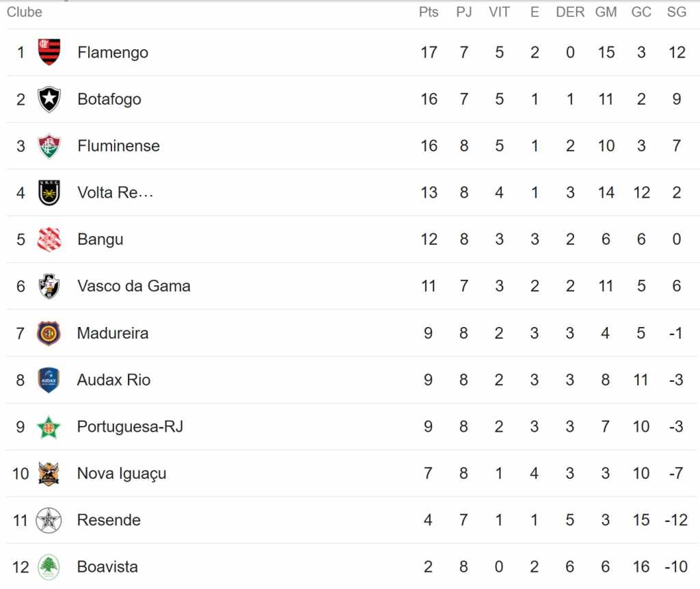The image size is (700, 589).
Task: Click the Pts column header
Action: 429,12
